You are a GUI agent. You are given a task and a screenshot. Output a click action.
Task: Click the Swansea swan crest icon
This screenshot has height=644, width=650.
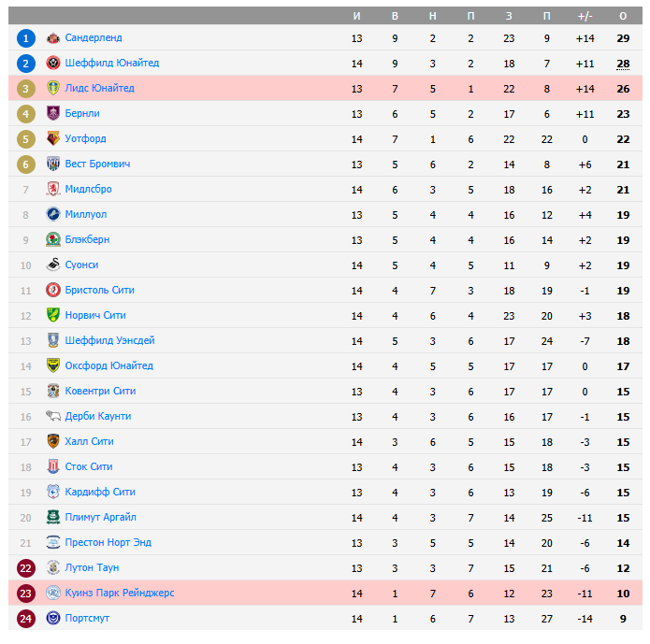pyautogui.click(x=53, y=265)
